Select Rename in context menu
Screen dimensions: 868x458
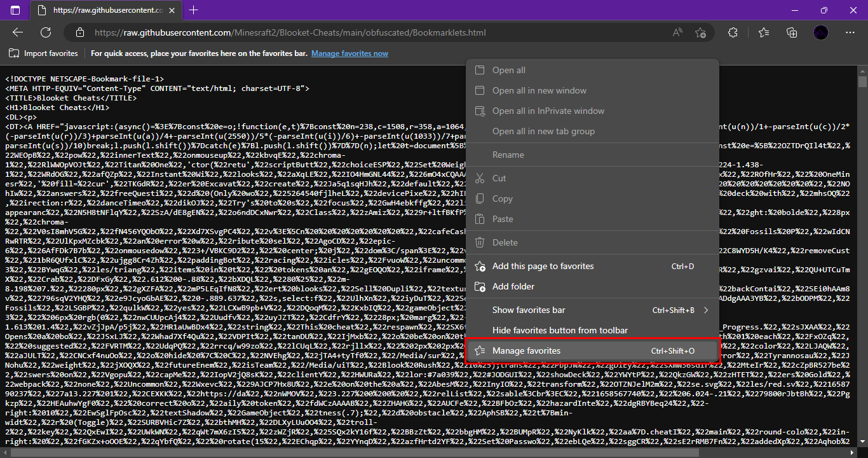click(x=592, y=155)
